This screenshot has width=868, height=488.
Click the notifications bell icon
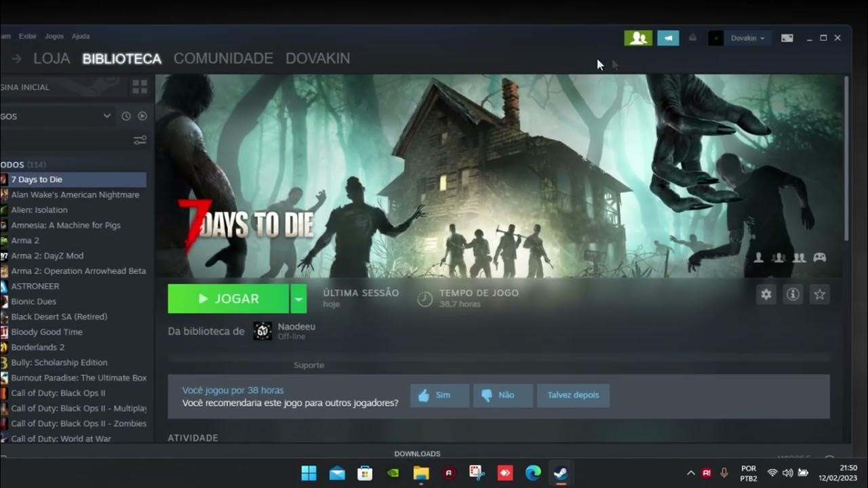(x=692, y=38)
